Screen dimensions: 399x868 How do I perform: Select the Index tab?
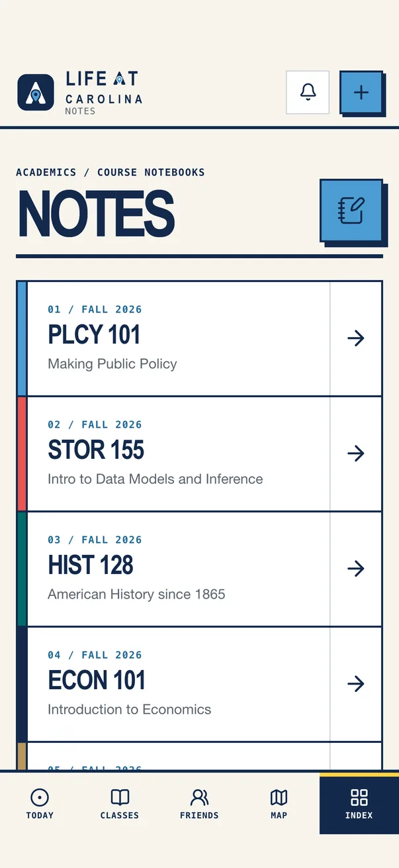click(359, 804)
